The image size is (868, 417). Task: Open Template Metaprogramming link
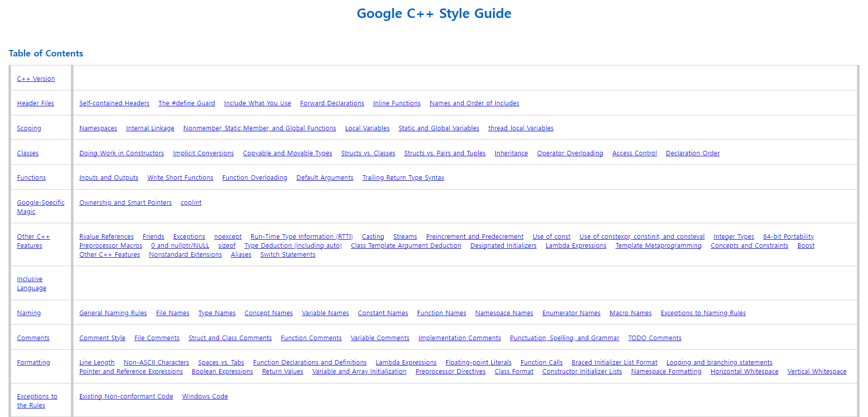click(659, 246)
